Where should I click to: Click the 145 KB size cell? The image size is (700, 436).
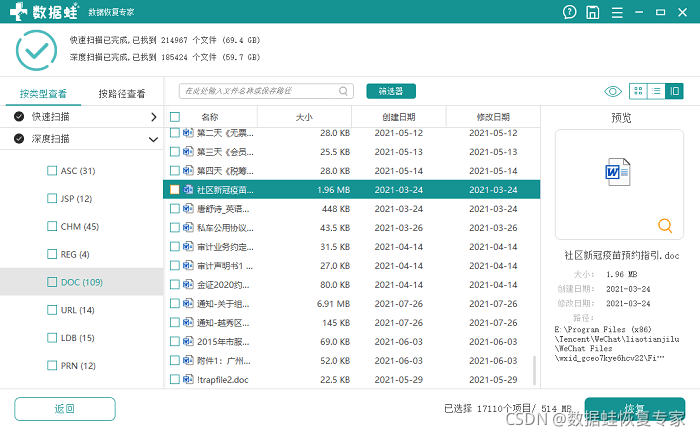pos(336,322)
